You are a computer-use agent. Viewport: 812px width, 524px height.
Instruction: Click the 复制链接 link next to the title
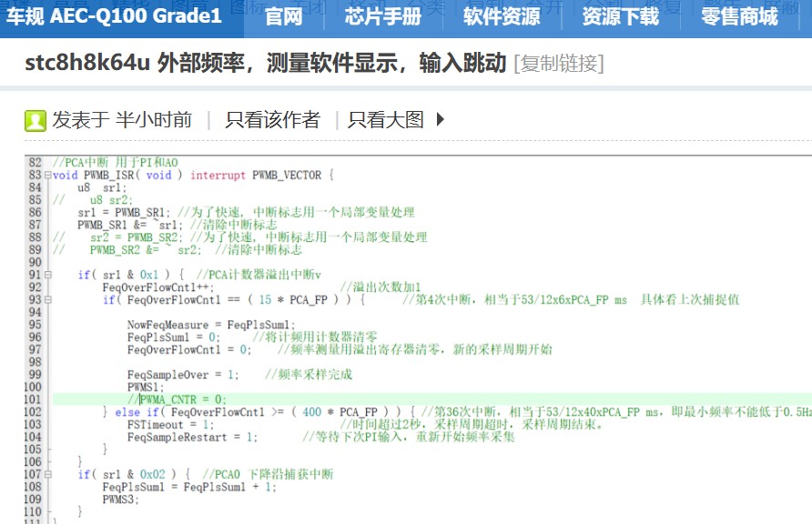[x=559, y=64]
